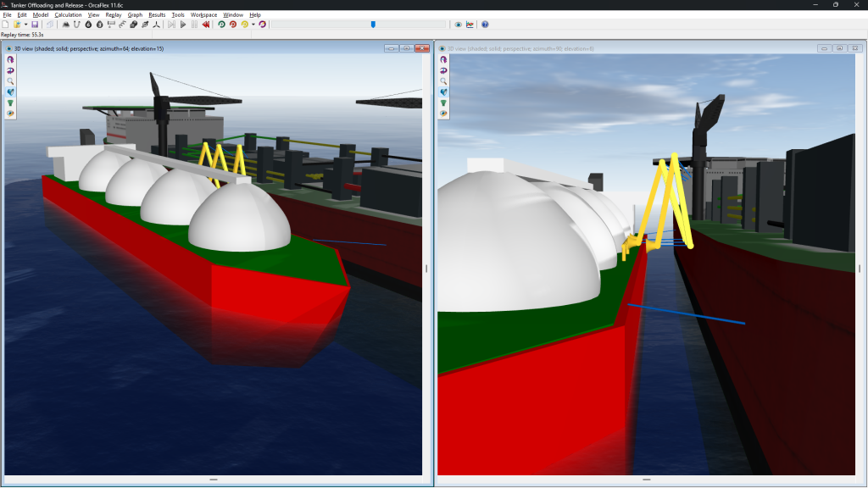Click the red rewind replay icon
The width and height of the screenshot is (868, 488).
[206, 25]
